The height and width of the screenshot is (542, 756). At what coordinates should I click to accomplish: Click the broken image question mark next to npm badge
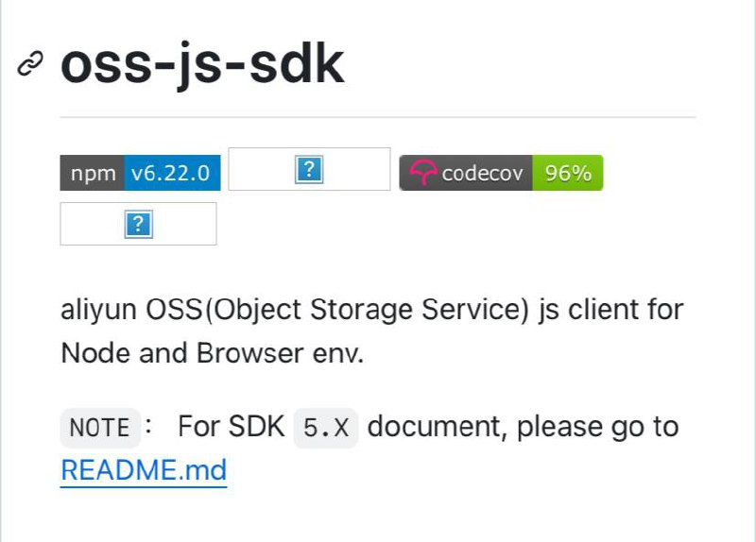(309, 170)
